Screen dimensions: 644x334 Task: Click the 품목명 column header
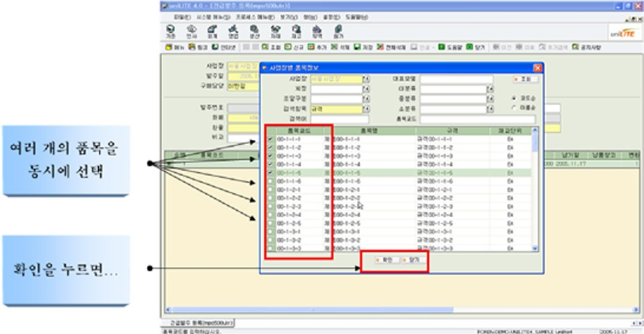click(369, 131)
